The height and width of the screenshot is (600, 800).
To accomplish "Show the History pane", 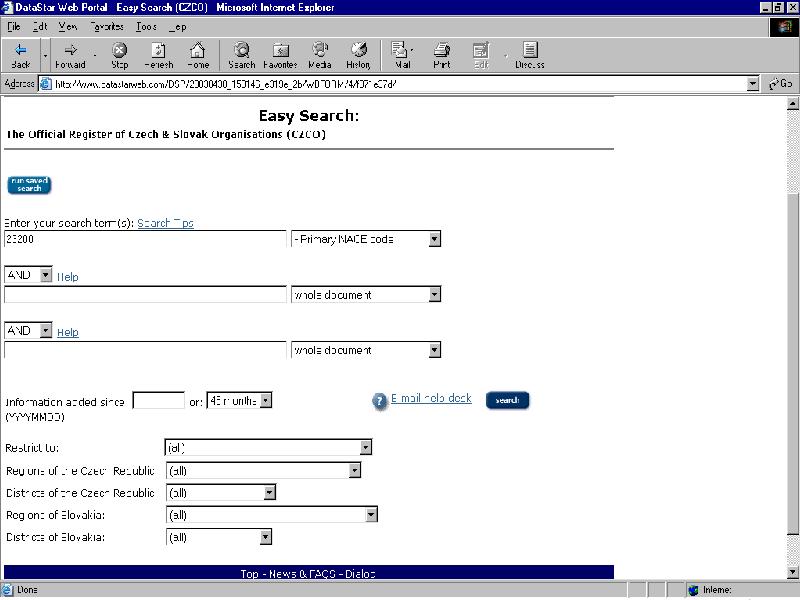I will point(358,55).
